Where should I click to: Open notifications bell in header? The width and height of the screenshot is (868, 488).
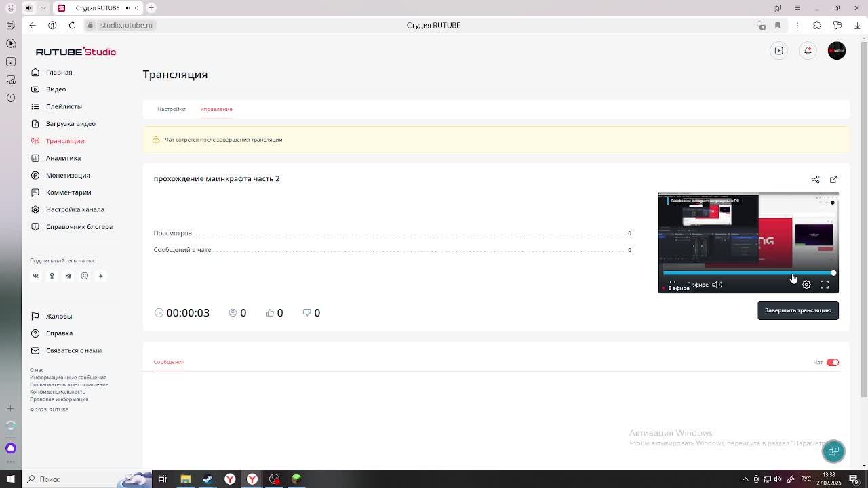click(808, 51)
